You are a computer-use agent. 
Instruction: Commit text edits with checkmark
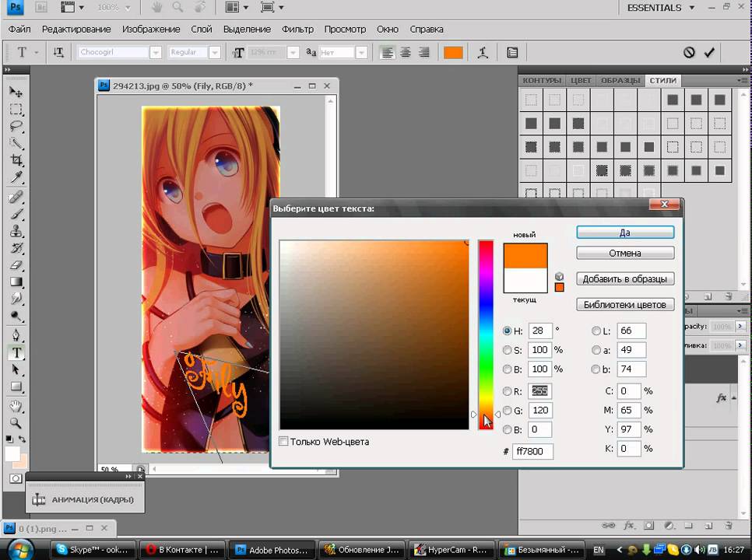[709, 52]
